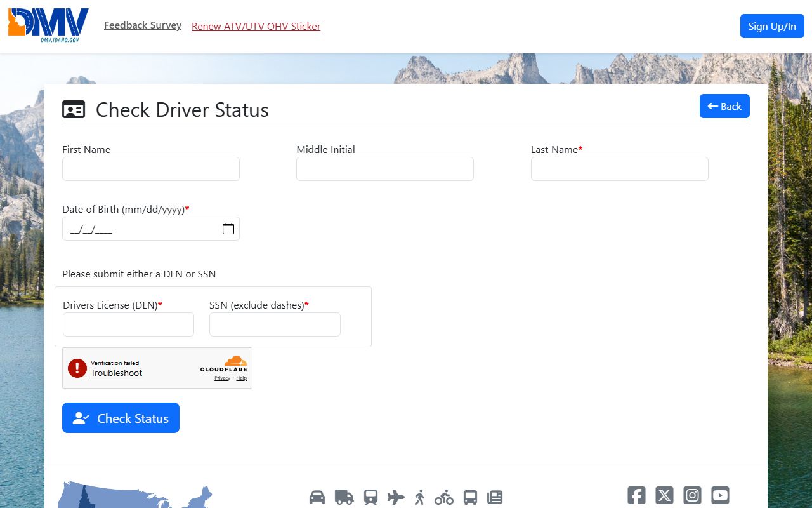Open the YouTube social icon
This screenshot has height=508, width=812.
[720, 495]
